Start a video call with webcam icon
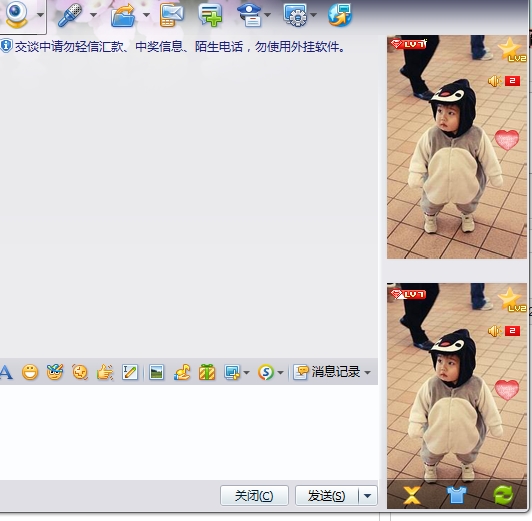 tap(16, 15)
